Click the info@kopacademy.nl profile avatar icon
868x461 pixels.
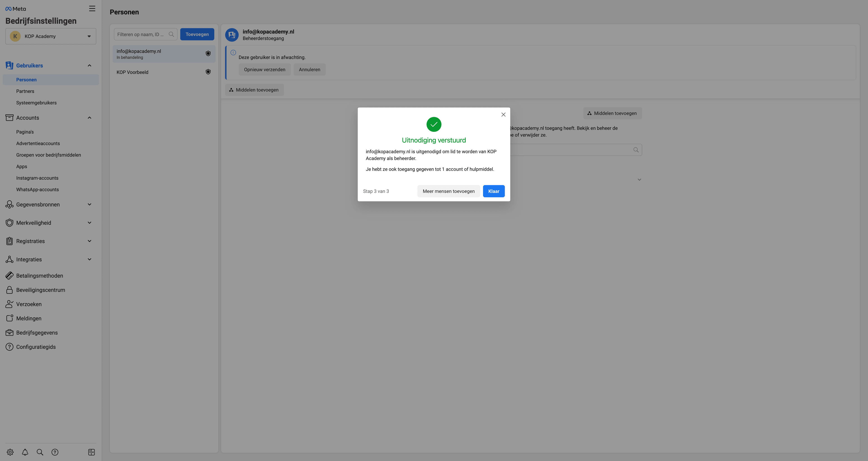[x=232, y=35]
